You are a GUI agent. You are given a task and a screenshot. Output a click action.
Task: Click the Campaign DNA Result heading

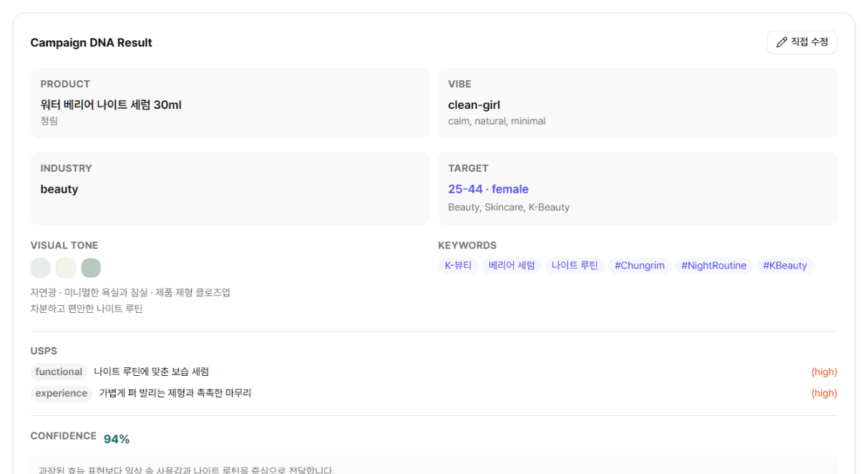pos(91,43)
